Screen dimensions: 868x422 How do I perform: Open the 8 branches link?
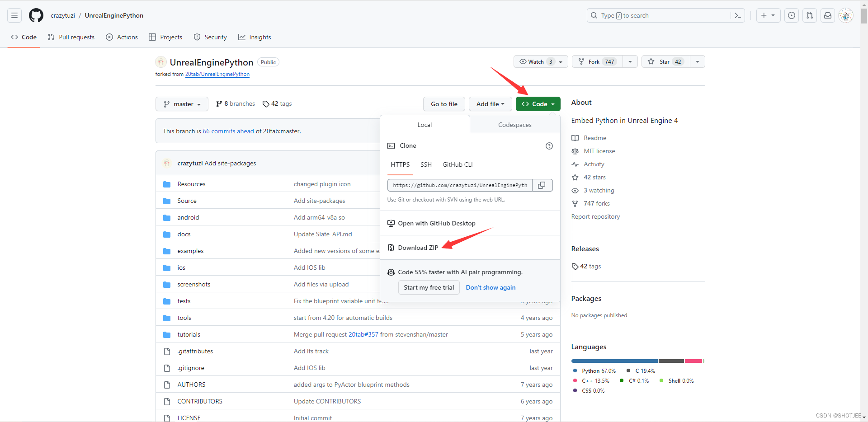tap(236, 103)
